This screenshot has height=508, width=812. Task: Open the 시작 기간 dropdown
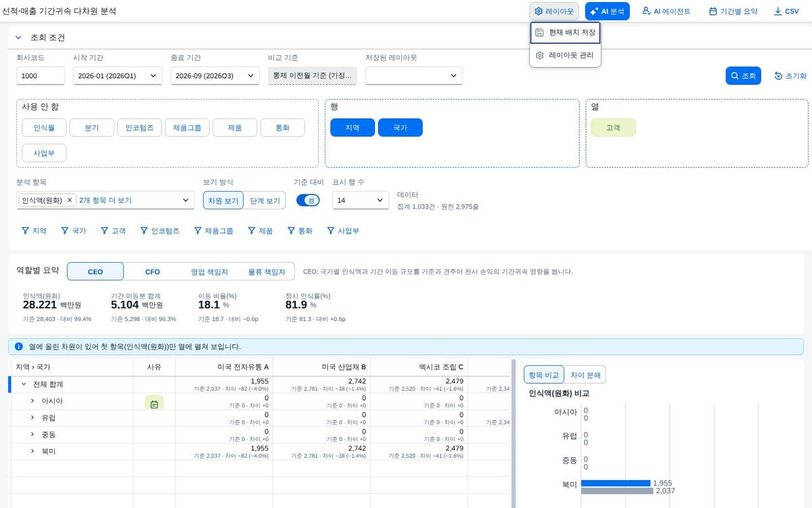pos(118,76)
